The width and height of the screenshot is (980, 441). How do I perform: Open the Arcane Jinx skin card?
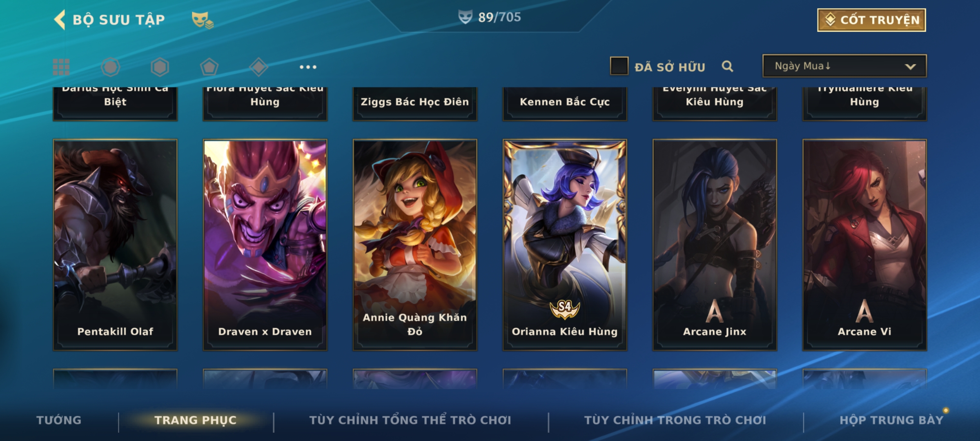pos(715,245)
